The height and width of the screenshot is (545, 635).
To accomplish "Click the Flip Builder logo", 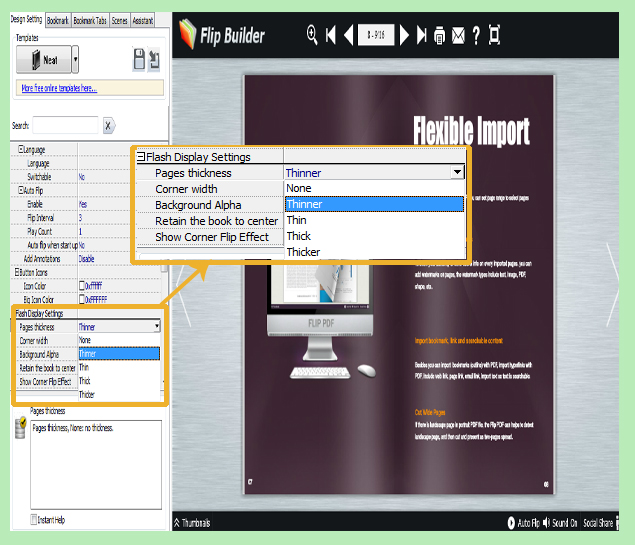I will click(222, 35).
